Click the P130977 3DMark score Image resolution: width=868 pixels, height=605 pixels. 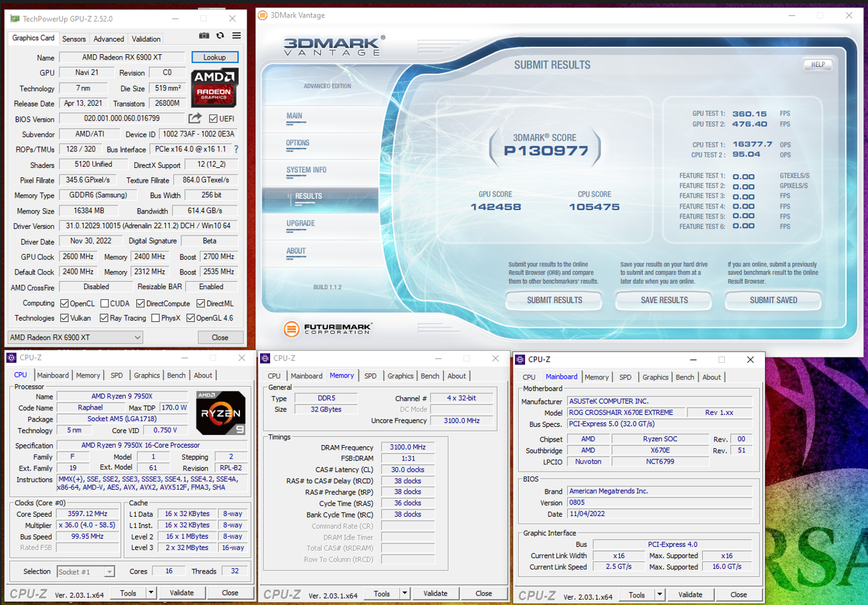coord(546,151)
